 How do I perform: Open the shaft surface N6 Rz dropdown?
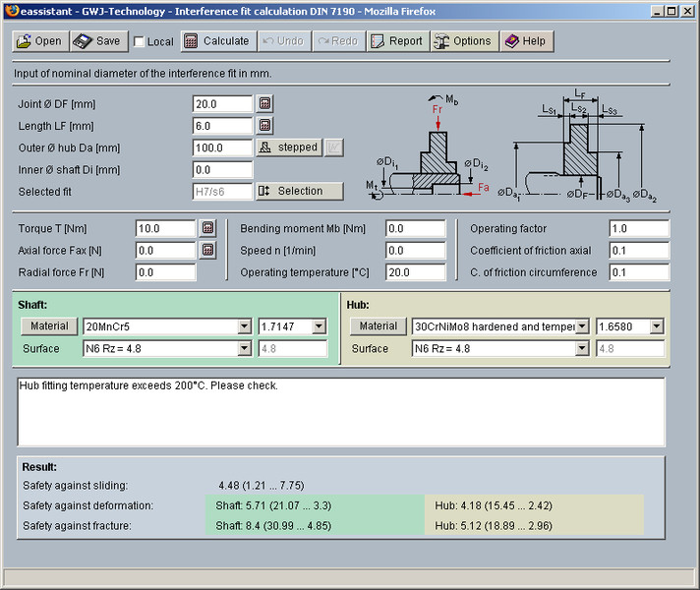click(x=245, y=348)
